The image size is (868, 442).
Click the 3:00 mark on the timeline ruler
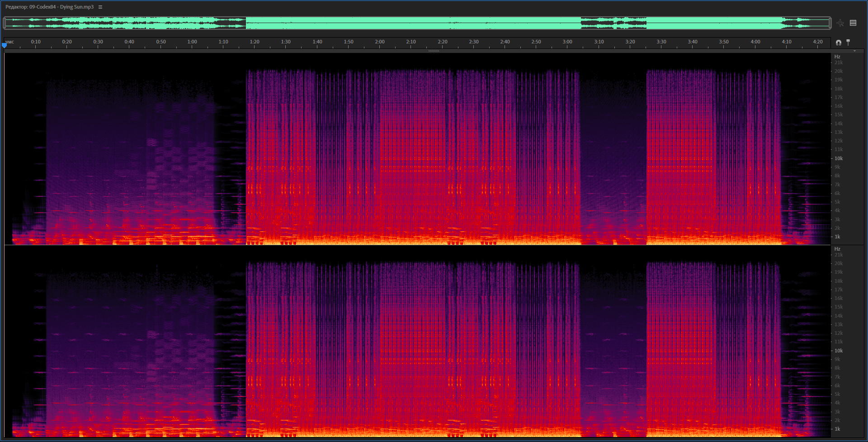point(567,42)
